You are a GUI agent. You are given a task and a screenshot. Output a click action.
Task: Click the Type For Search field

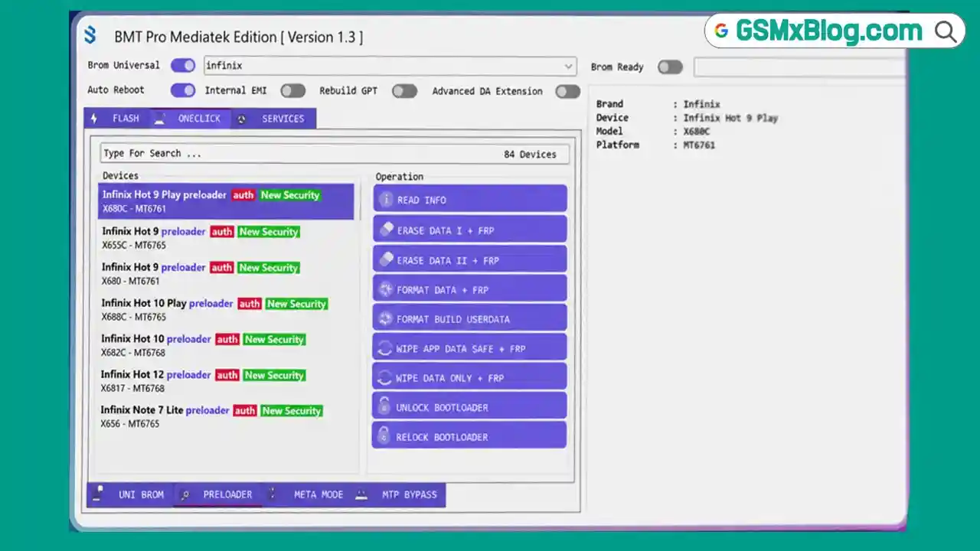pos(335,153)
